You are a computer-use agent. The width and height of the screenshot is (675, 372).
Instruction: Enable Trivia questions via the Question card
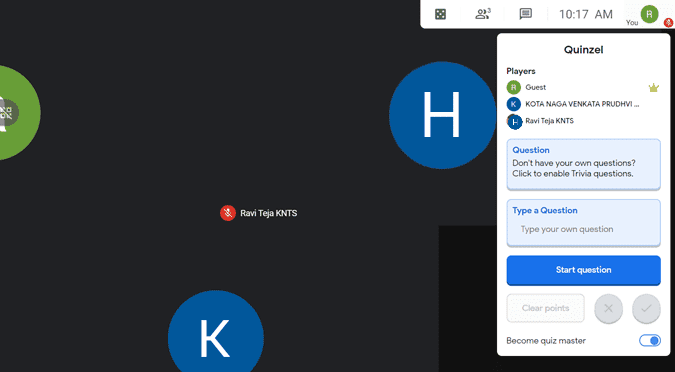tap(583, 164)
